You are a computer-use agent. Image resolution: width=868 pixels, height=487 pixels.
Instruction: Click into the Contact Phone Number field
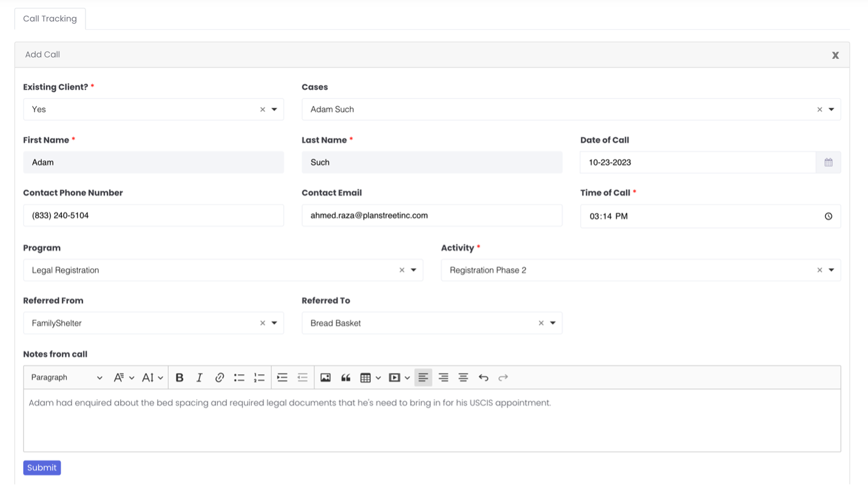click(154, 215)
